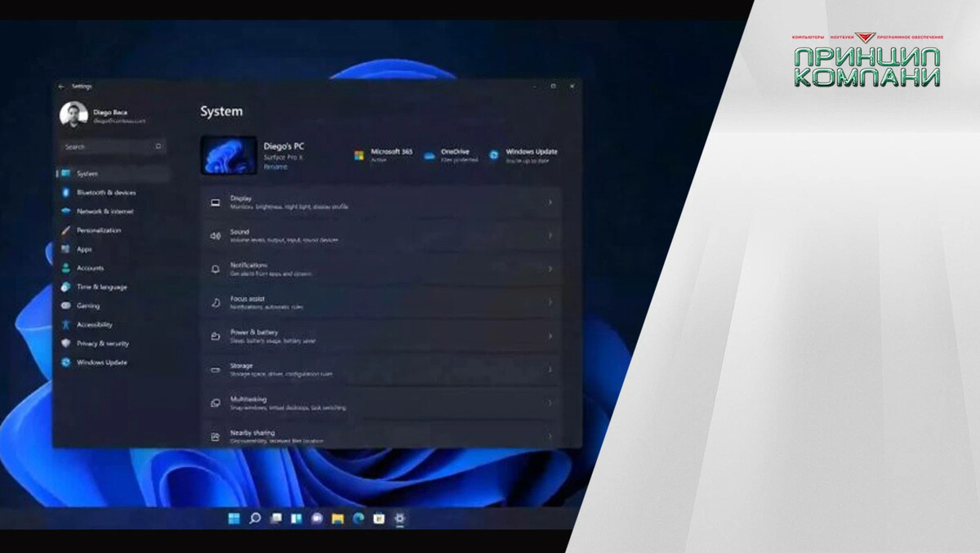Viewport: 980px width, 553px height.
Task: Click the Multitasking windows icon
Action: pyautogui.click(x=216, y=403)
